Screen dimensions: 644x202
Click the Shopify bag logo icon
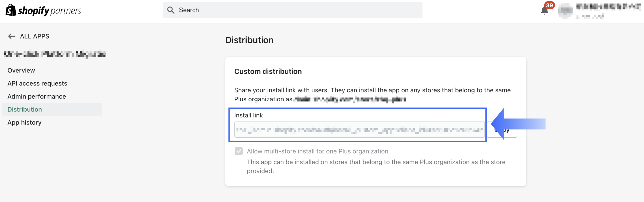coord(11,10)
